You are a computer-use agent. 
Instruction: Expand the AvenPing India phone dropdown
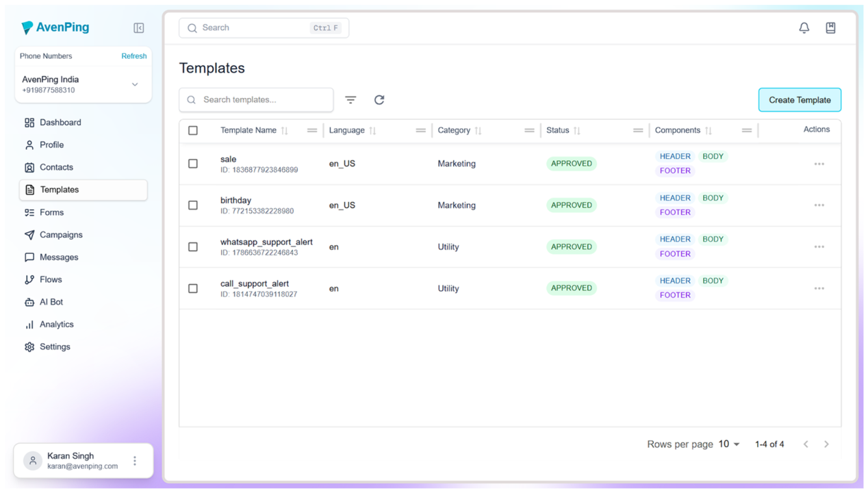coord(135,85)
